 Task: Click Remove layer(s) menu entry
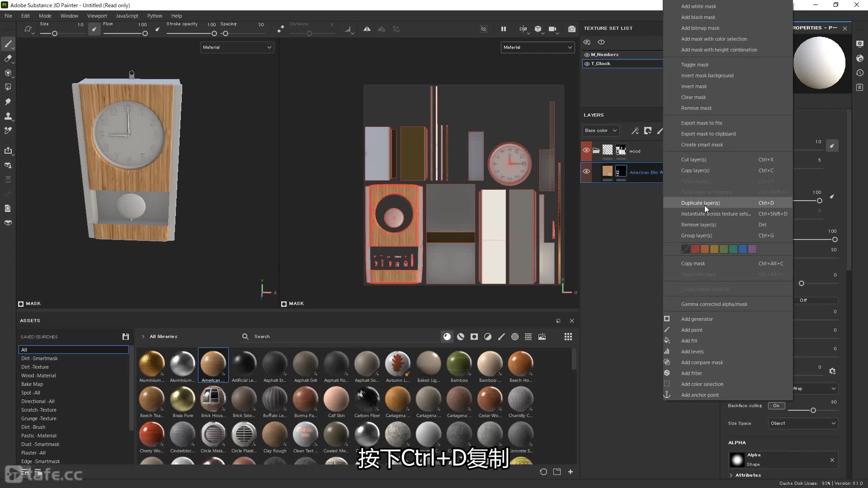(x=728, y=225)
